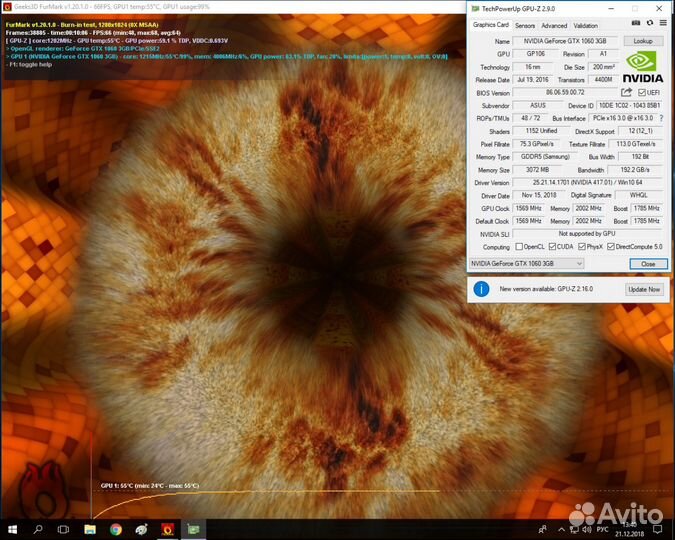The image size is (675, 540).
Task: Click 'New version available: GPU-Z 2.16.0' text
Action: coord(546,289)
